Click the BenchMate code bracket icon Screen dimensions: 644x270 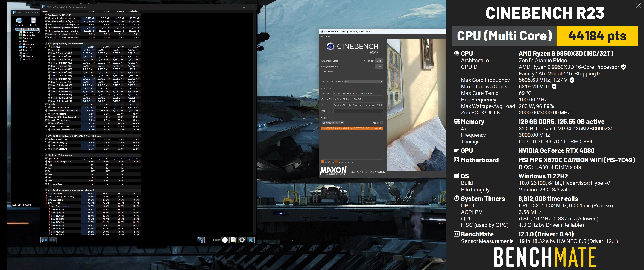point(456,234)
